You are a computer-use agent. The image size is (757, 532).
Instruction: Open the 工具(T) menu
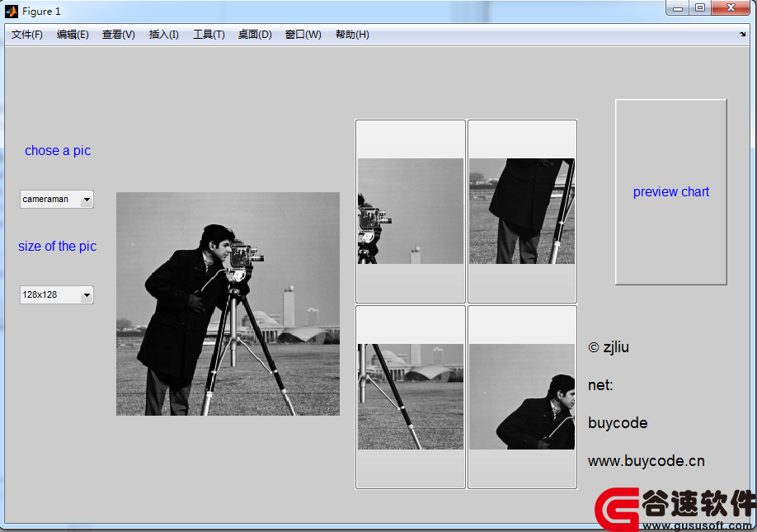[209, 35]
